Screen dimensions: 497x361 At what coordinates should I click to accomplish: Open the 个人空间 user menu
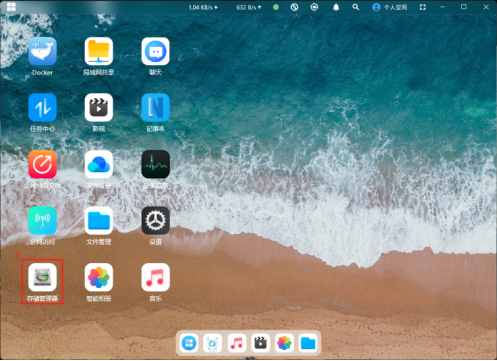tap(389, 7)
